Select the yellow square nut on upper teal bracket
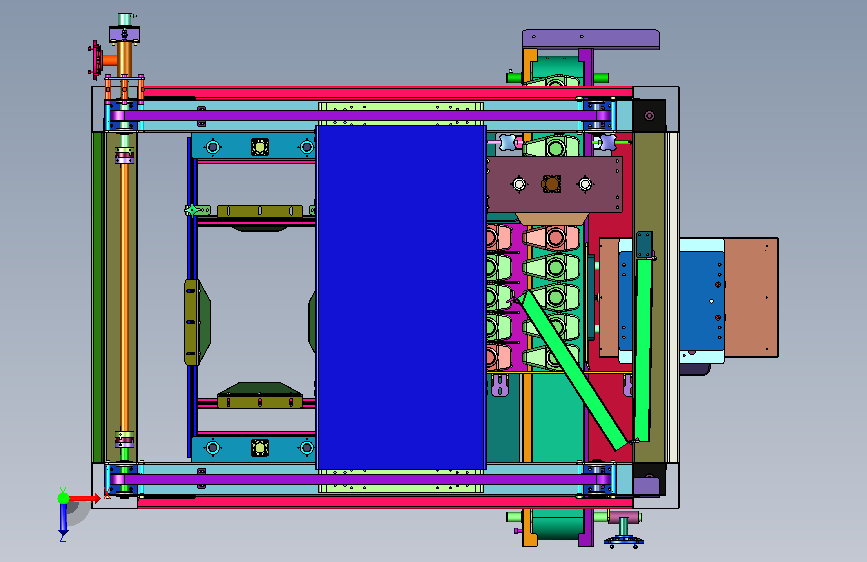The image size is (867, 562). [260, 147]
